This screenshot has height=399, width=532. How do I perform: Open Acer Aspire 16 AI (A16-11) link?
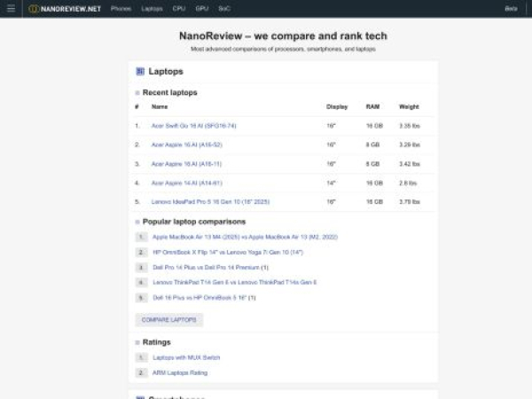coord(186,164)
